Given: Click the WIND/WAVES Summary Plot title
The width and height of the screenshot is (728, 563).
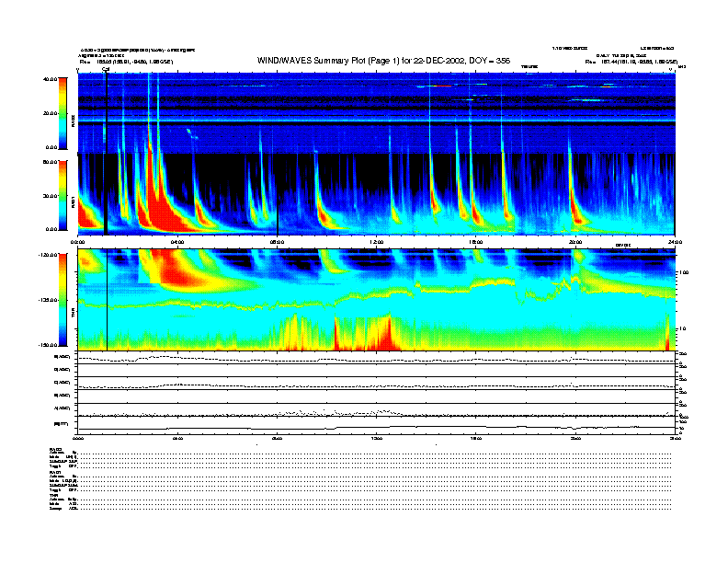Looking at the screenshot, I should pos(383,61).
